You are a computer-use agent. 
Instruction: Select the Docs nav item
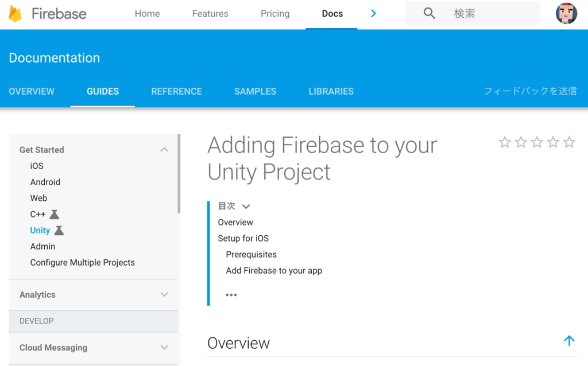coord(332,14)
